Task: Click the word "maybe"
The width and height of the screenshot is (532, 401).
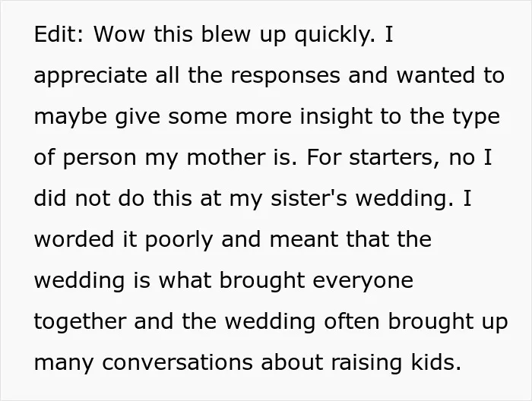Action: [70, 117]
